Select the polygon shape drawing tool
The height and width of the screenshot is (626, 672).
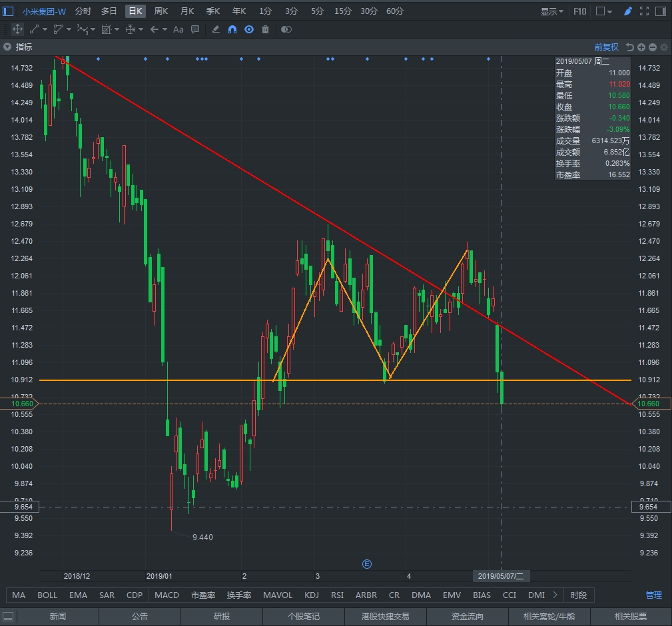[x=58, y=29]
